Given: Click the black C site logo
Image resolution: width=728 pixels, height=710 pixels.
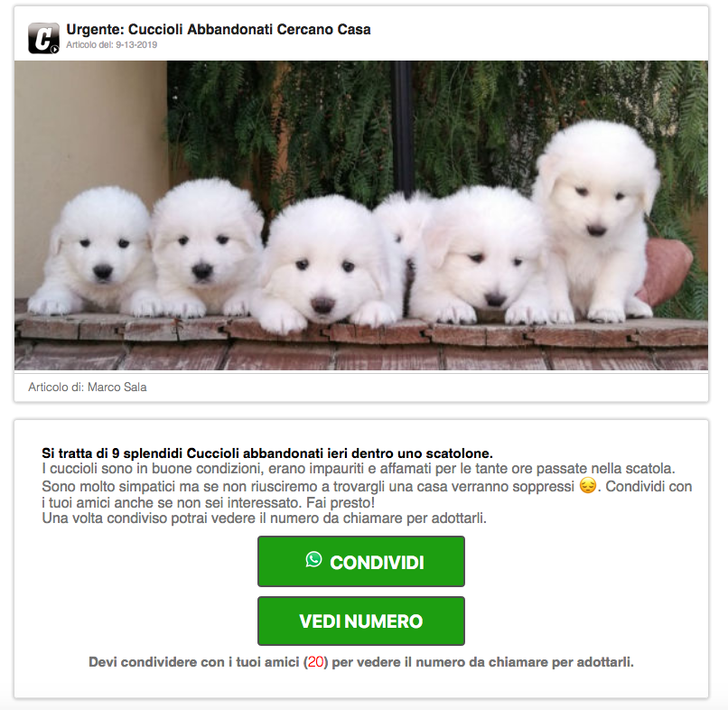Looking at the screenshot, I should click(x=43, y=38).
